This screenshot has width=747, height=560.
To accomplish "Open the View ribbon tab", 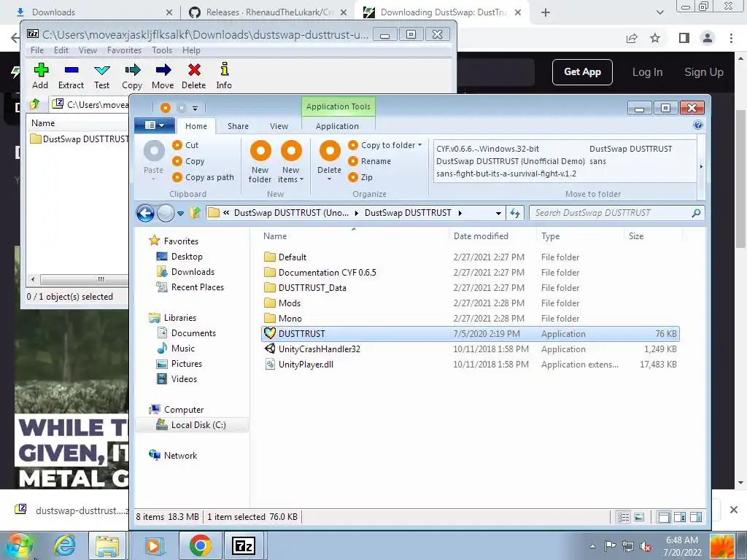I will pyautogui.click(x=279, y=126).
